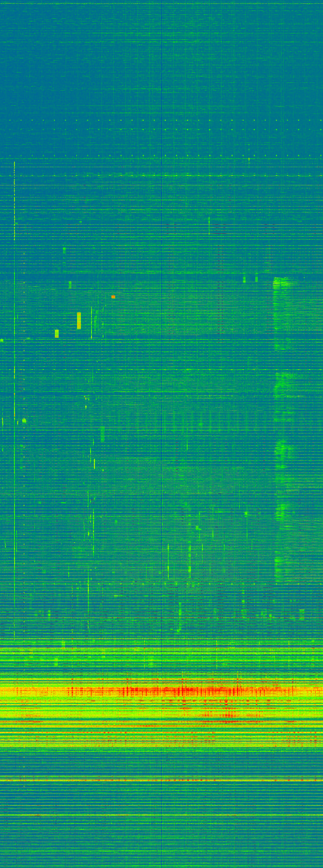Click the small orange square signal burst
This screenshot has height=868, width=323.
click(x=113, y=297)
